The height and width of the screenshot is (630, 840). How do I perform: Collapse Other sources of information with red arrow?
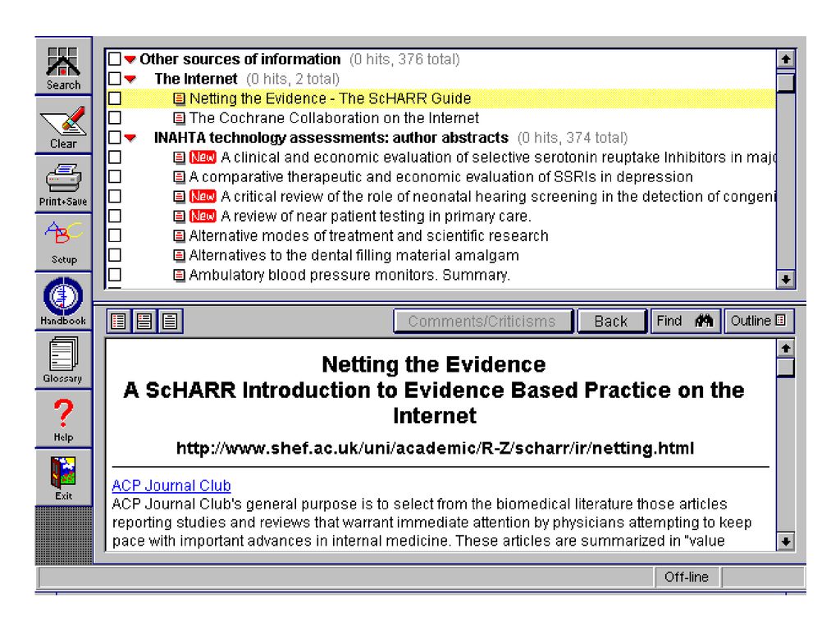point(130,59)
